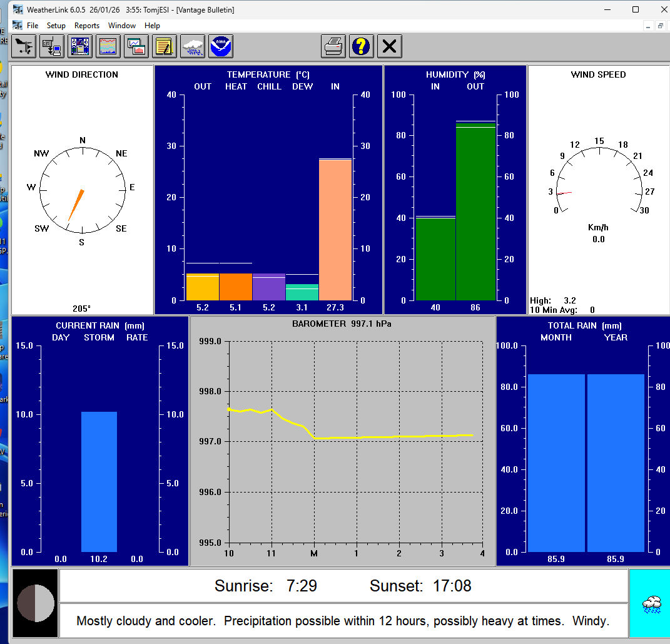Image resolution: width=670 pixels, height=644 pixels.
Task: Click the NOAA logo toolbar icon
Action: pos(220,46)
